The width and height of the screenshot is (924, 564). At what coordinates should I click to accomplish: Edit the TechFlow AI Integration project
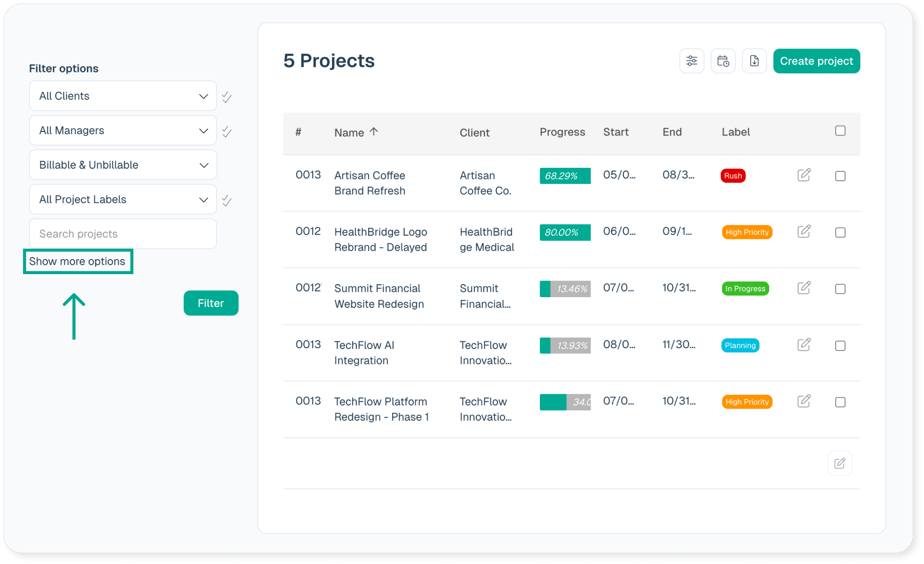click(804, 345)
